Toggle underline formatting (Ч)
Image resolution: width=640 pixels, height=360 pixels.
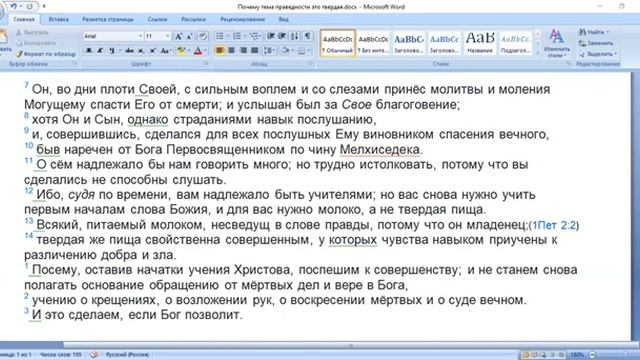click(x=111, y=51)
